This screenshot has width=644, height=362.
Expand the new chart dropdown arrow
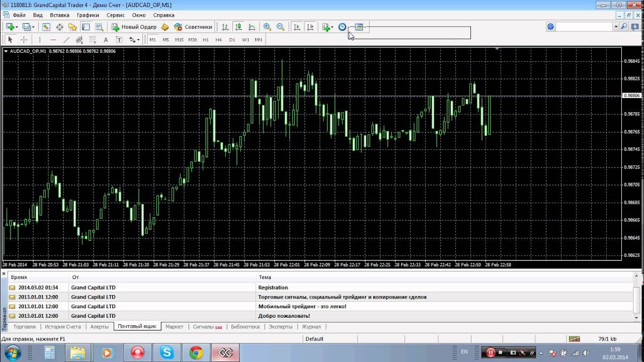16,27
